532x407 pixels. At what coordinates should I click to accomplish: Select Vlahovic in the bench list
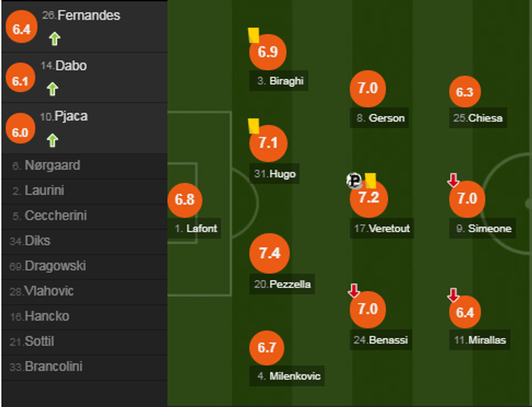[49, 291]
